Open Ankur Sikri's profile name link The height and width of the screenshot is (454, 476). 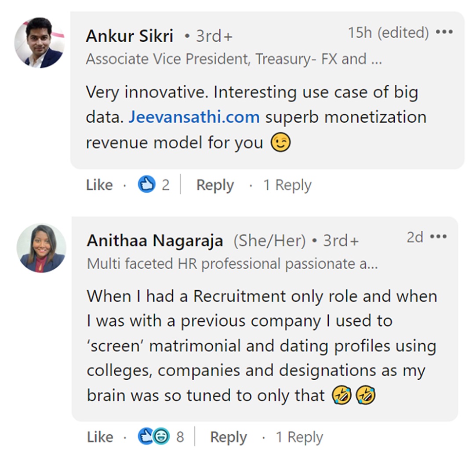tap(129, 36)
